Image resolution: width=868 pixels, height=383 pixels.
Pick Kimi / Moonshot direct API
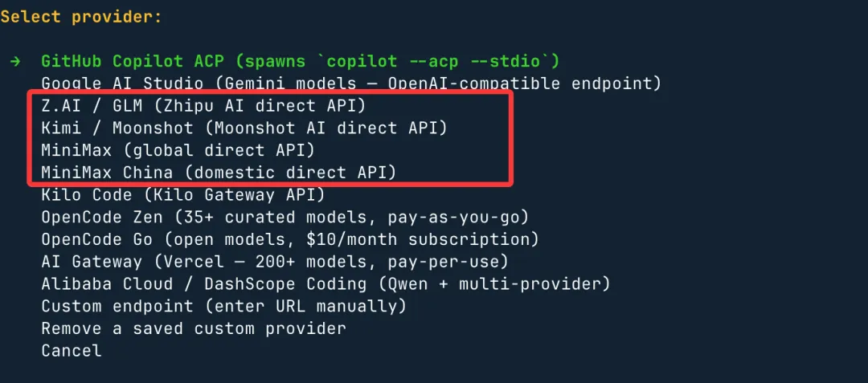244,128
